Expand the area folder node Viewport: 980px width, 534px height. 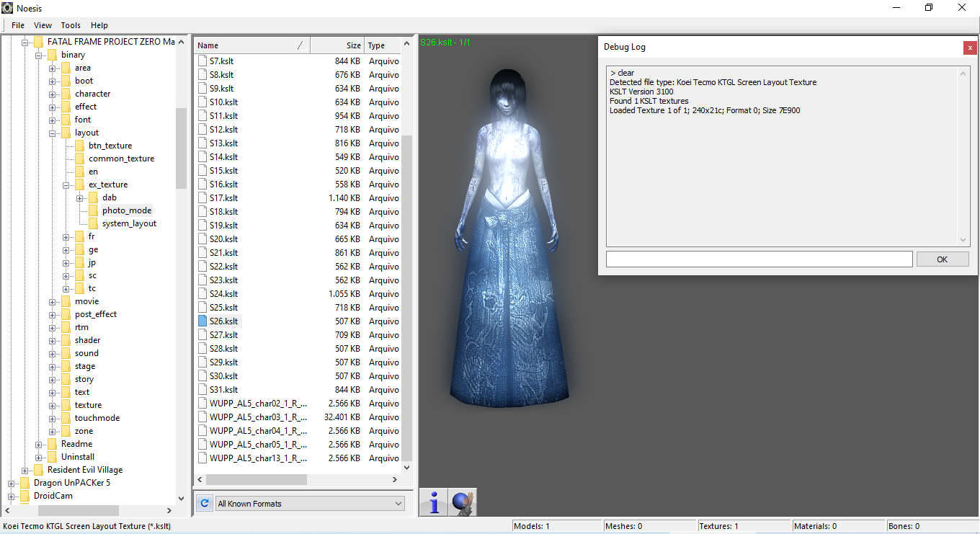click(x=53, y=68)
